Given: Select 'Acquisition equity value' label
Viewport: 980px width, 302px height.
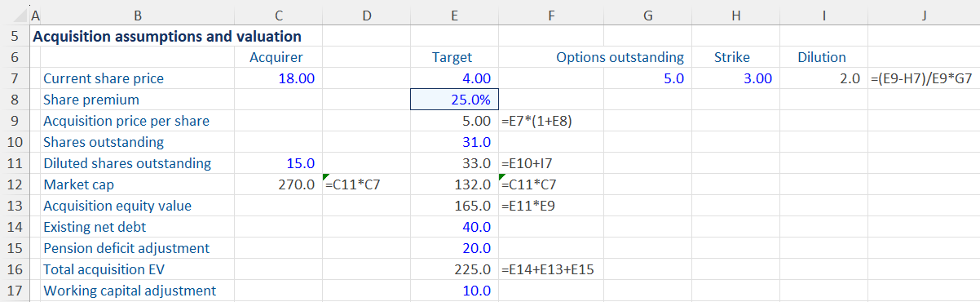Looking at the screenshot, I should click(117, 206).
